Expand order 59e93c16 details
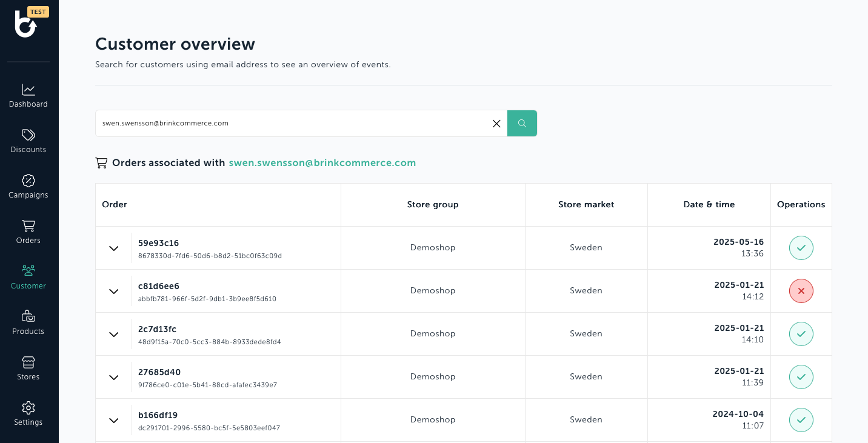 (113, 248)
